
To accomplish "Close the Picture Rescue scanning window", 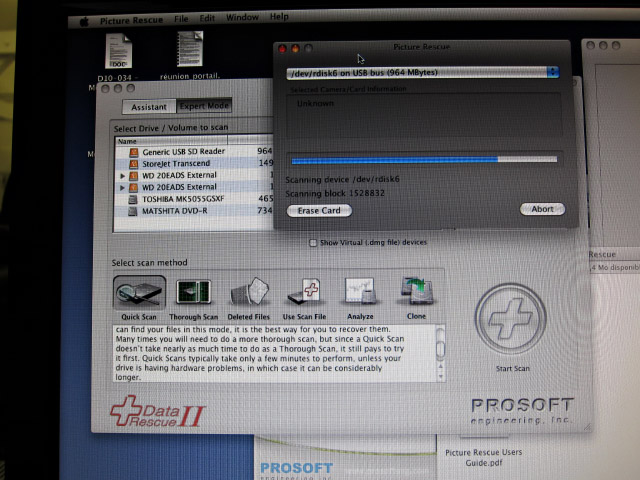I will [282, 49].
